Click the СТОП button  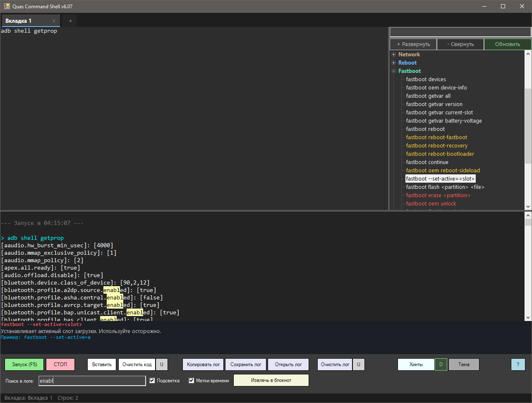coord(60,364)
